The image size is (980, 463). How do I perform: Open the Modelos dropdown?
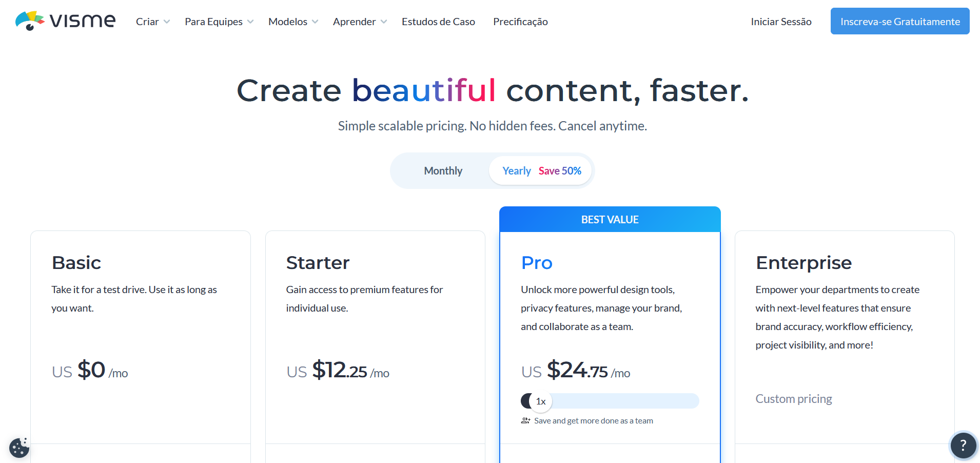pyautogui.click(x=293, y=22)
